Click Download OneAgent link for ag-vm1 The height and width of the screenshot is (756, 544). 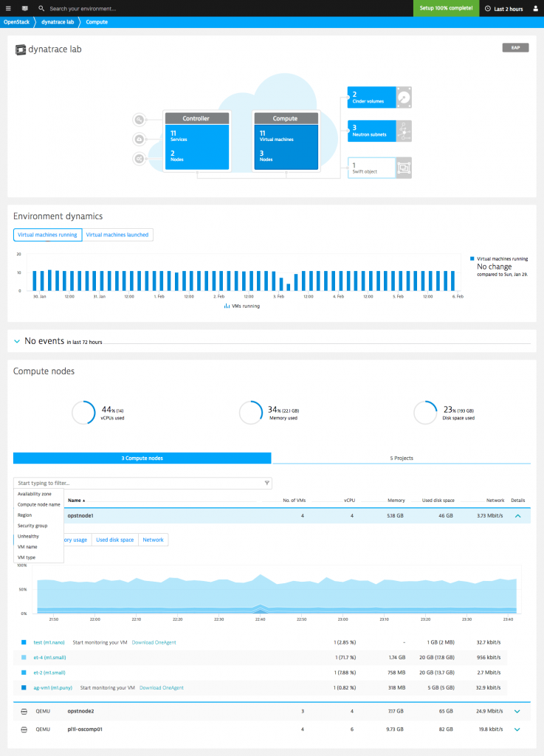coord(162,688)
